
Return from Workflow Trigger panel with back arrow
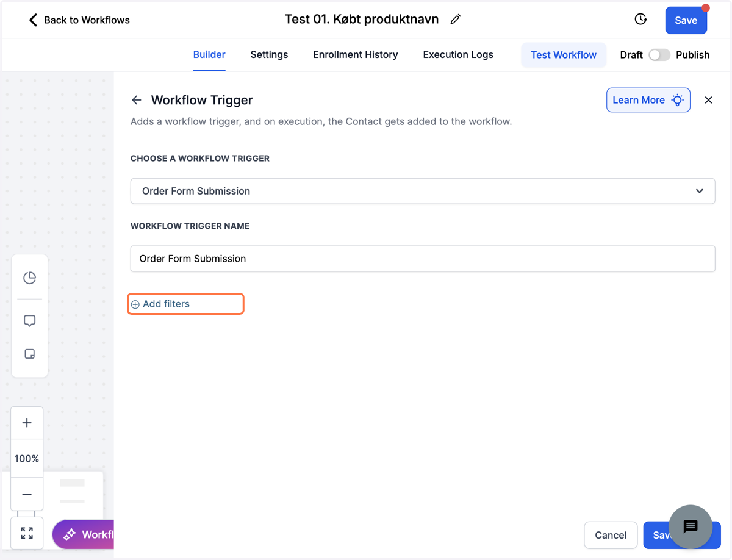click(x=137, y=100)
